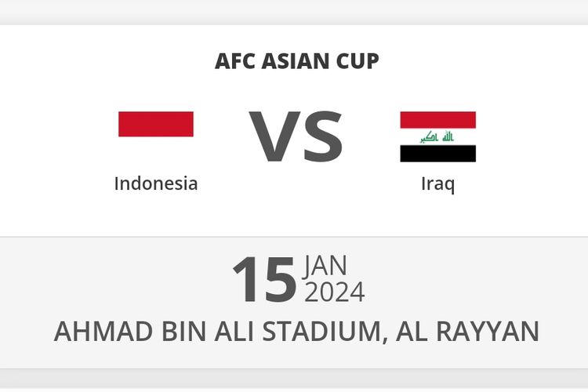Click the red stripe of Iraq flag
Image resolution: width=588 pixels, height=392 pixels.
(438, 120)
